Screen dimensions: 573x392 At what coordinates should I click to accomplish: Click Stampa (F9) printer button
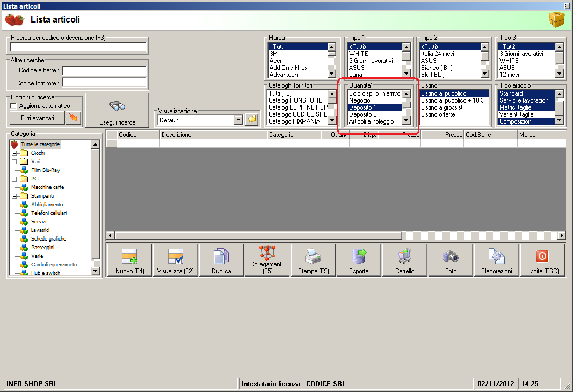[313, 260]
